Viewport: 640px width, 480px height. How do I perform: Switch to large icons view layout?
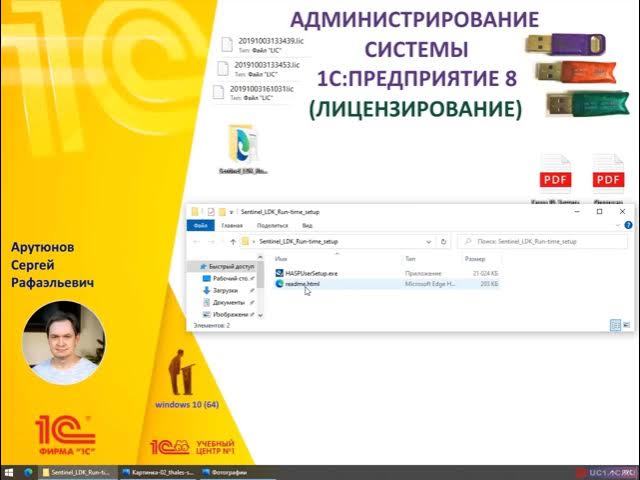click(627, 325)
